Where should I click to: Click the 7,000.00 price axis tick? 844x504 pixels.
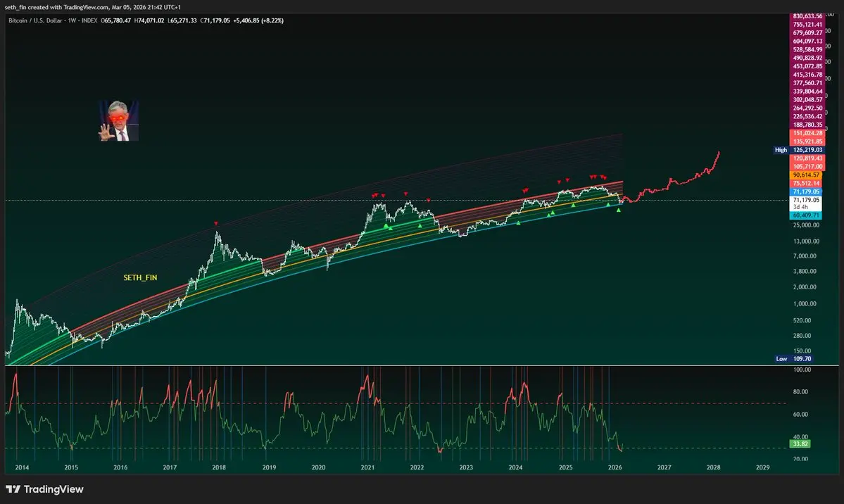(x=805, y=256)
